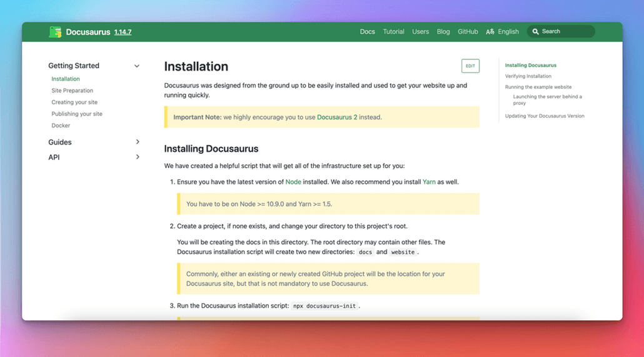Visit the Blog from the navbar

pyautogui.click(x=443, y=32)
